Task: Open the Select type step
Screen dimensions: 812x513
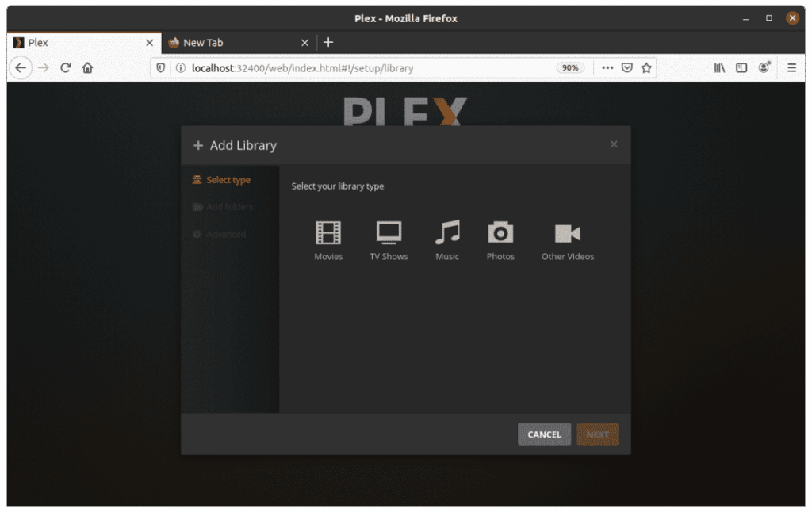Action: 222,180
